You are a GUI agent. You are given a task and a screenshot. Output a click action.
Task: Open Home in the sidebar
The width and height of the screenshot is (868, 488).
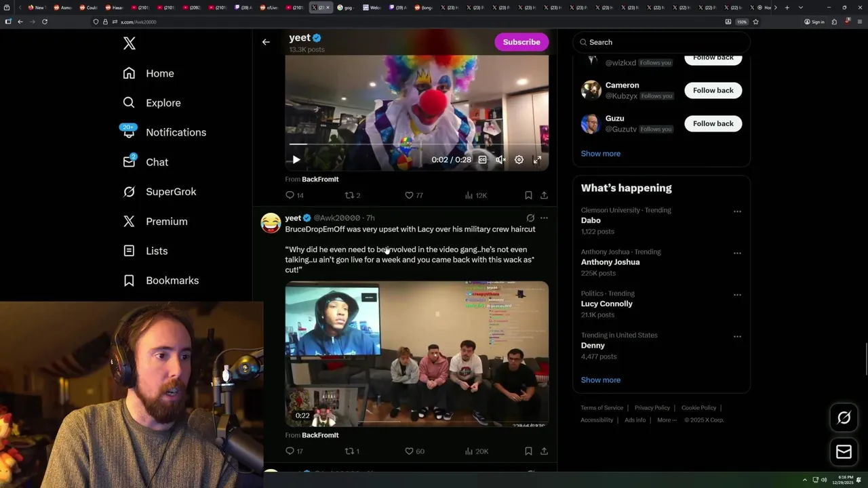tap(149, 73)
